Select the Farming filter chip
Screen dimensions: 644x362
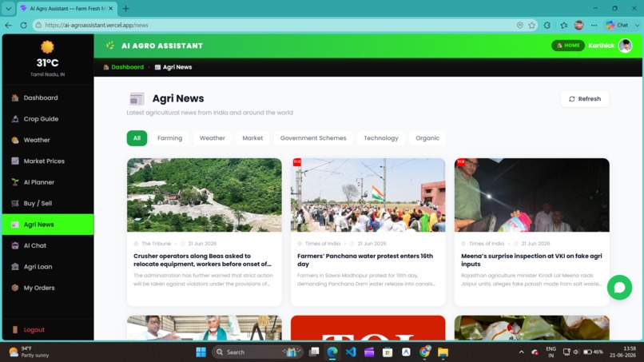pos(169,138)
